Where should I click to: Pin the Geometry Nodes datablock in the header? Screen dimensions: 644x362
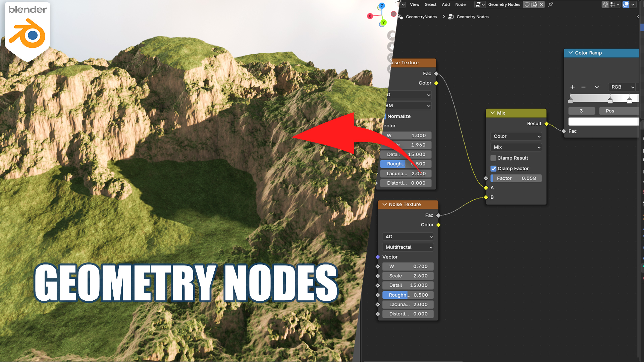pos(550,4)
